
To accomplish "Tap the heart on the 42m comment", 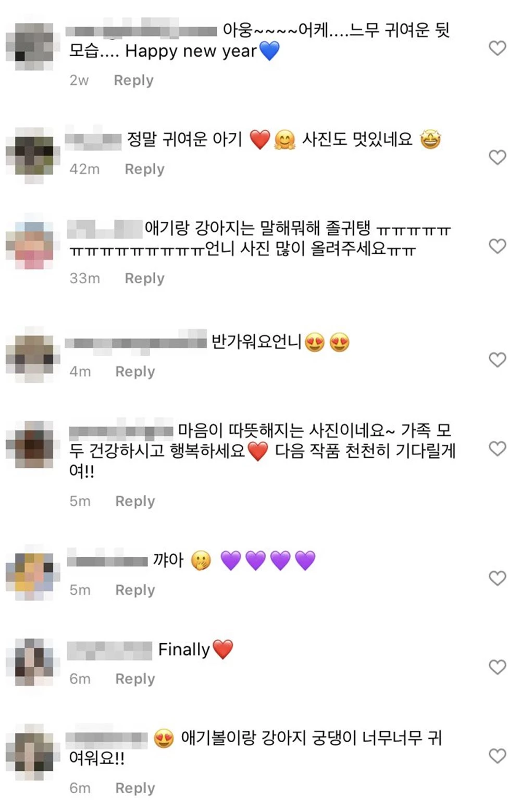I will [x=498, y=157].
